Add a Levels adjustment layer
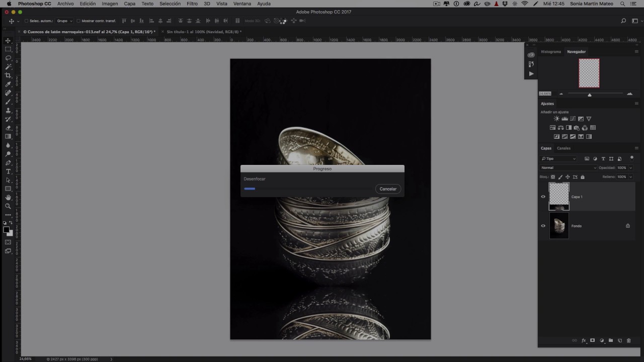 (565, 119)
